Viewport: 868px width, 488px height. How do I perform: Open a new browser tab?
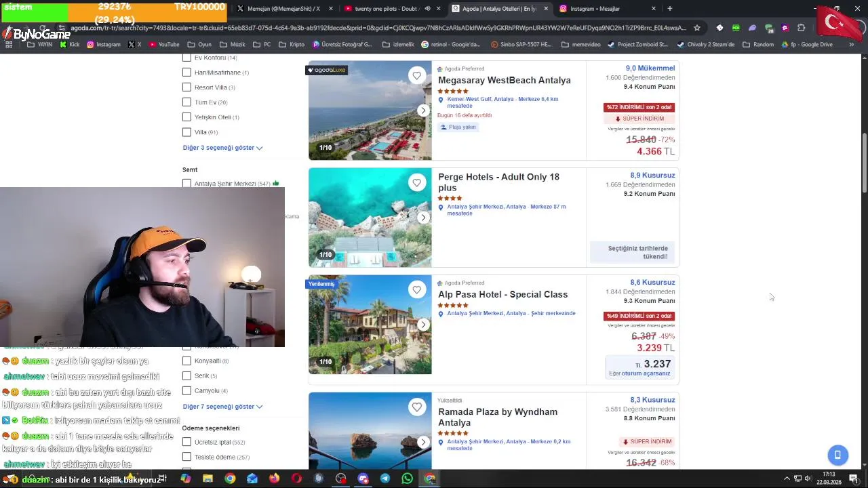click(x=670, y=9)
